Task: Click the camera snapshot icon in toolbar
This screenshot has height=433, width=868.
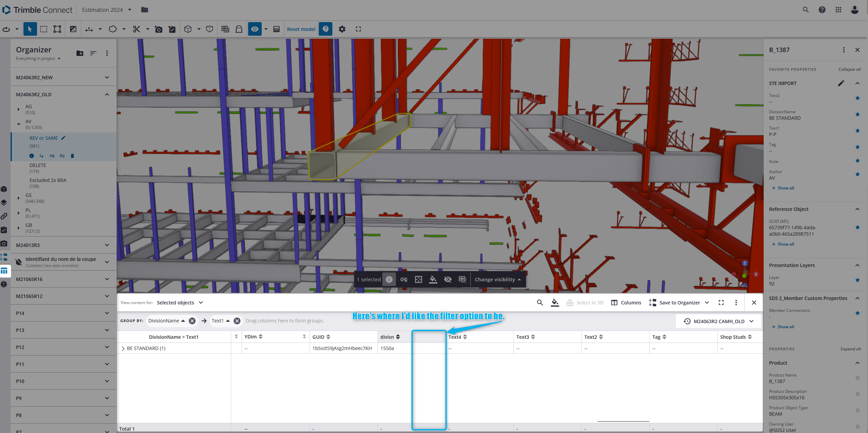Action: click(158, 29)
